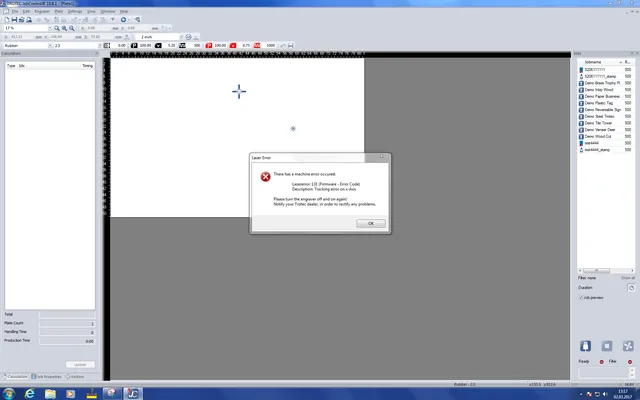Click the stop job square icon
The image size is (640, 400).
click(x=606, y=345)
